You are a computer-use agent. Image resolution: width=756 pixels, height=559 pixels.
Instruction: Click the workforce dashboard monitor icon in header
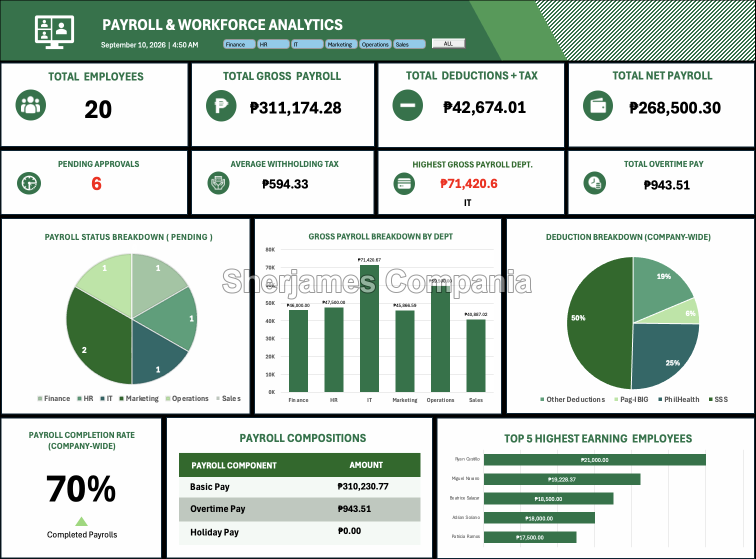coord(54,31)
